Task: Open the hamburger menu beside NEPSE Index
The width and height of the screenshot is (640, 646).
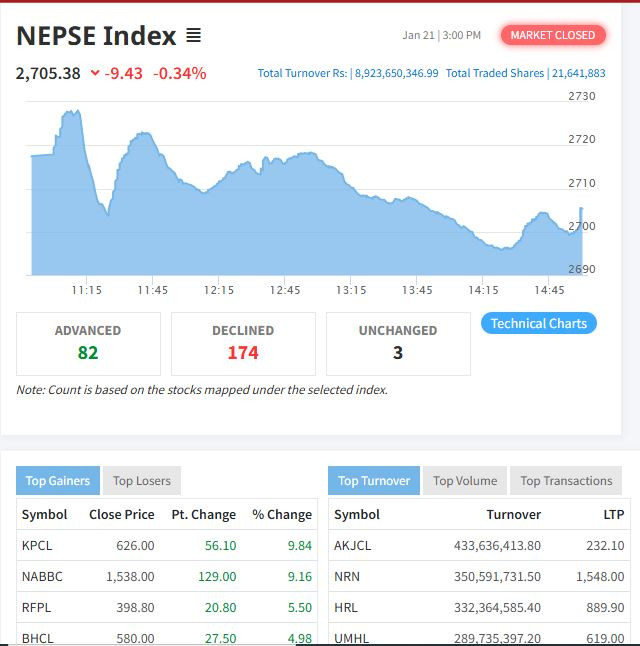Action: coord(193,36)
